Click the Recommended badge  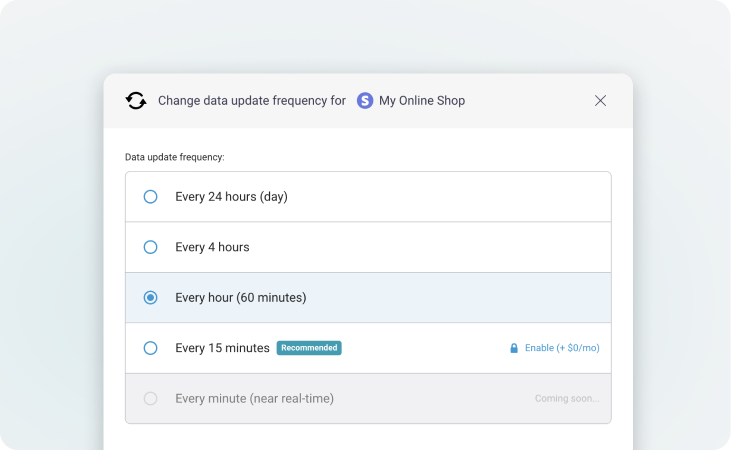point(309,348)
